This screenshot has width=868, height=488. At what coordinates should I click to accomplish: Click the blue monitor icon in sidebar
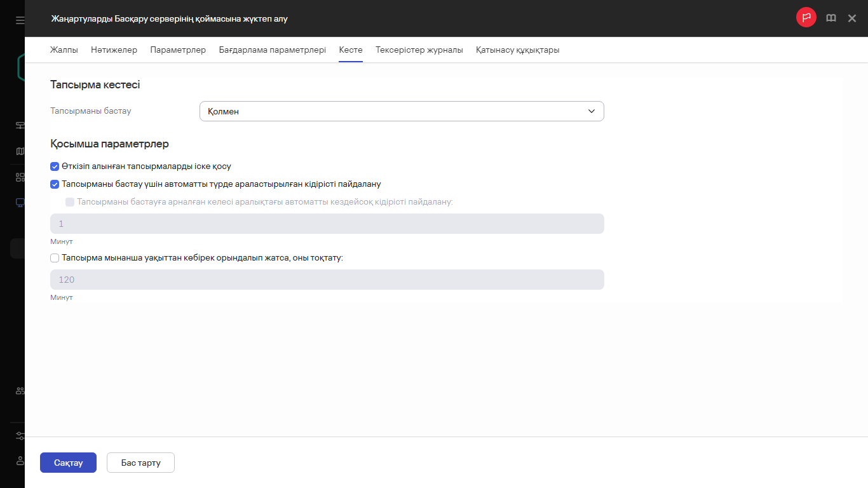(20, 203)
